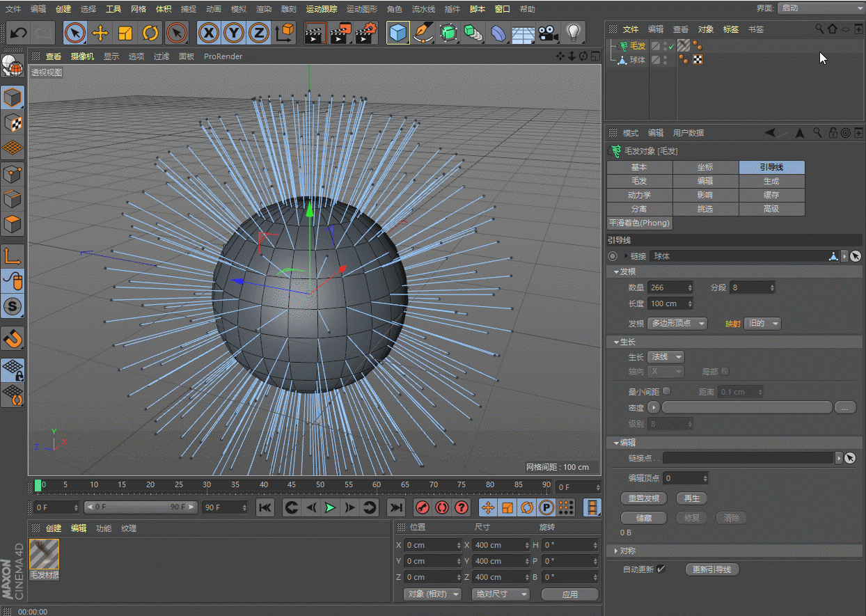Open the 生长 dropdown set to 法线
The image size is (866, 616).
click(666, 356)
